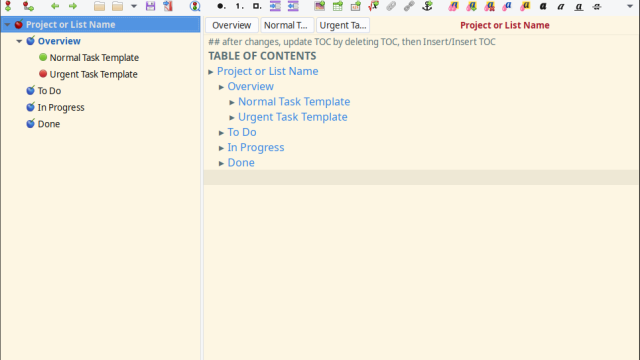The image size is (640, 360).
Task: Switch to the Normal T... tab
Action: click(286, 25)
